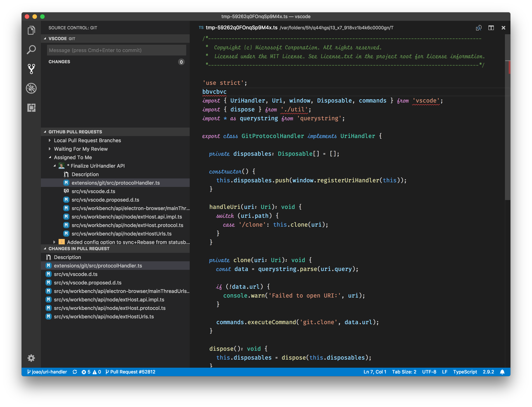Click the commit message input field
The height and width of the screenshot is (407, 532).
point(116,50)
